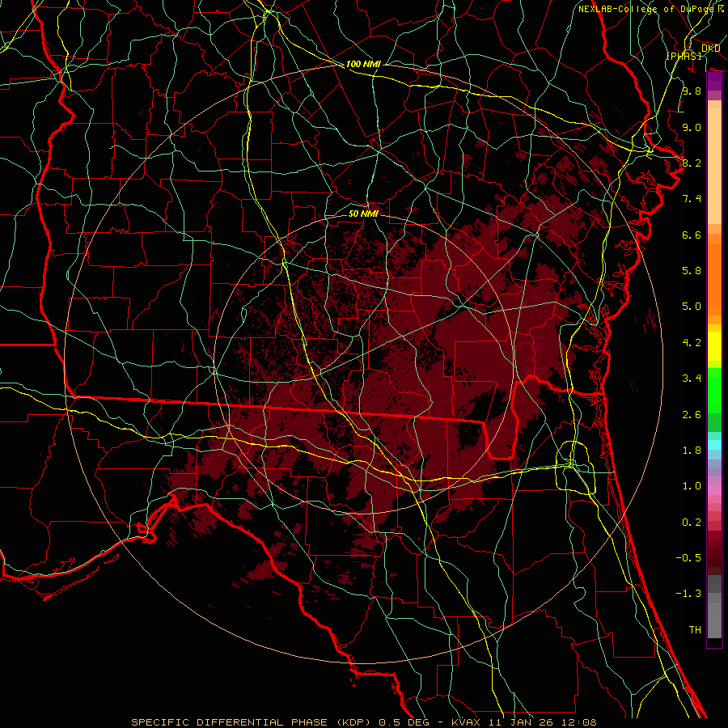Pick the peach swatch on the color scale
Viewport: 728px width, 728px height.
coord(714,166)
